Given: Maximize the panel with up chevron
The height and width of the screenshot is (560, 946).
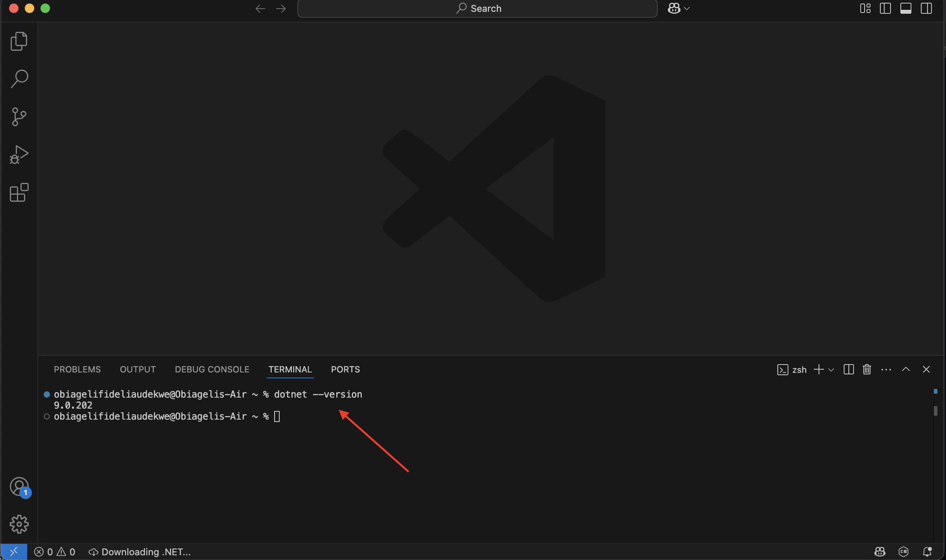Looking at the screenshot, I should pyautogui.click(x=906, y=369).
